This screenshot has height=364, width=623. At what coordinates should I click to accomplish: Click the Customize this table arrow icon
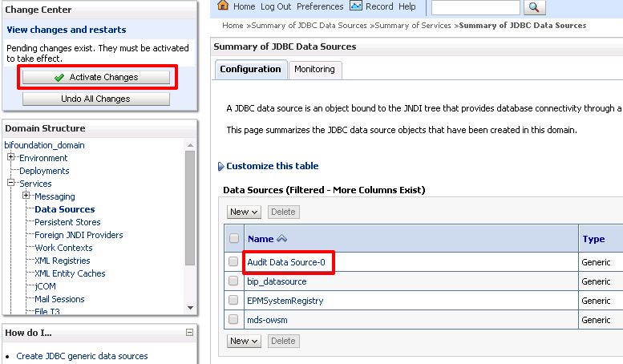tap(220, 167)
